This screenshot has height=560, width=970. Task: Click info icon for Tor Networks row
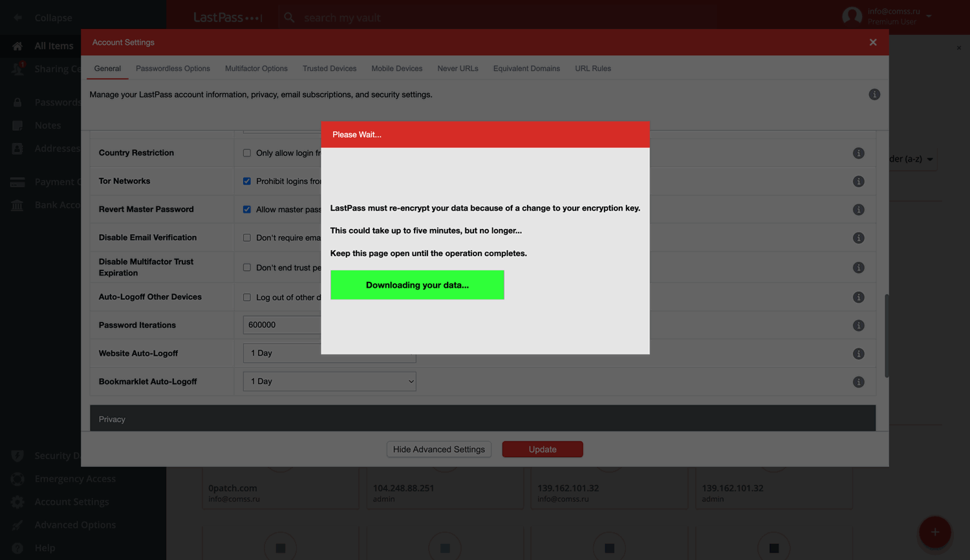click(859, 182)
